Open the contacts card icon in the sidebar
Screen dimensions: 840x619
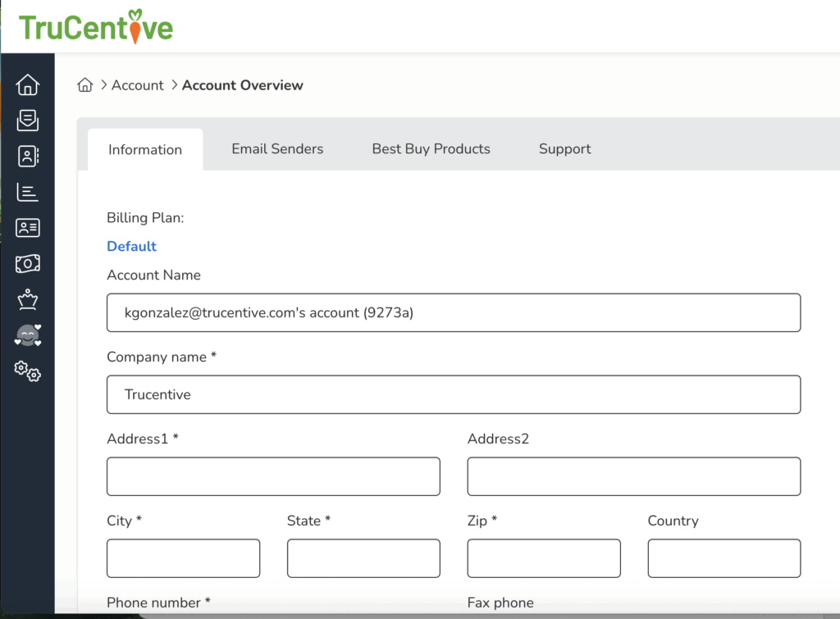click(x=27, y=156)
